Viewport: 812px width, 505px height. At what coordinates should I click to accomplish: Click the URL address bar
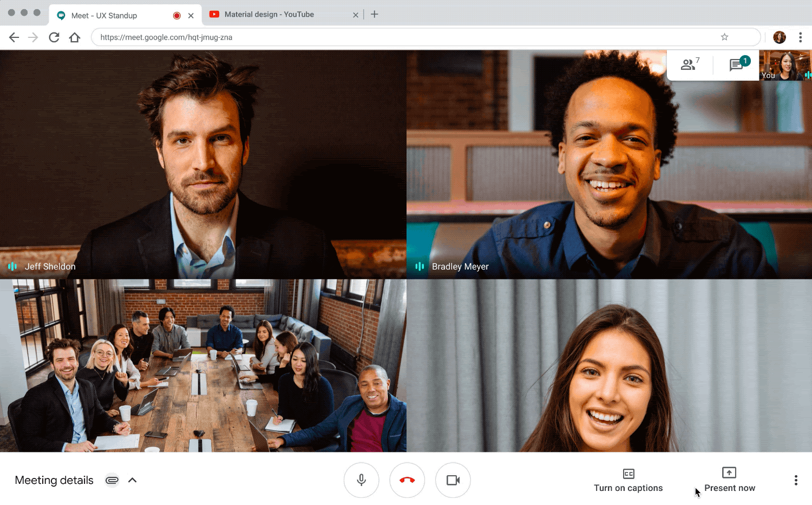[x=406, y=37]
